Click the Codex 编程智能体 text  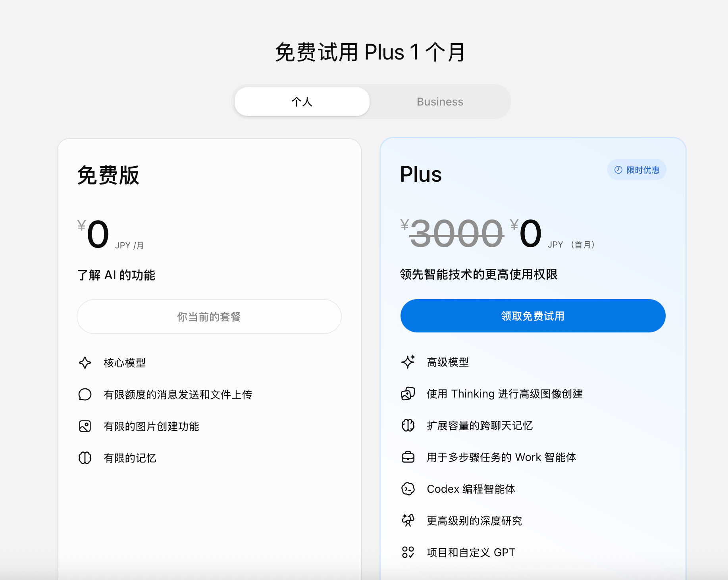471,489
